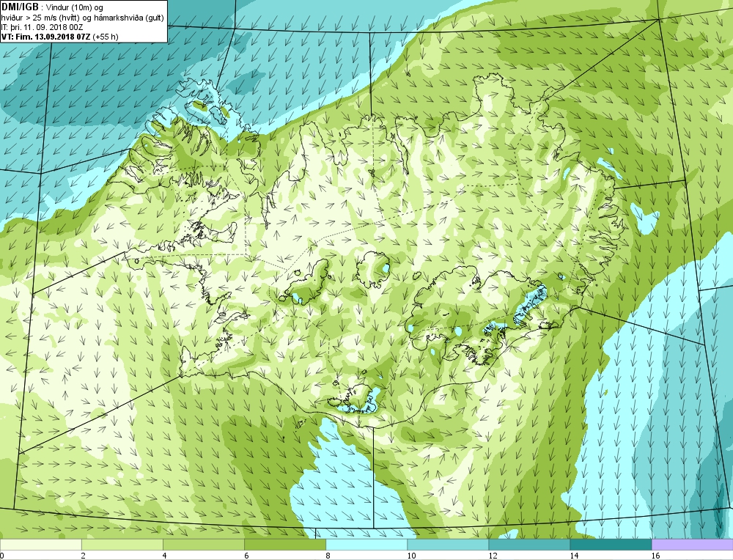Click the scale label '4'
The image size is (733, 560).
pyautogui.click(x=164, y=556)
